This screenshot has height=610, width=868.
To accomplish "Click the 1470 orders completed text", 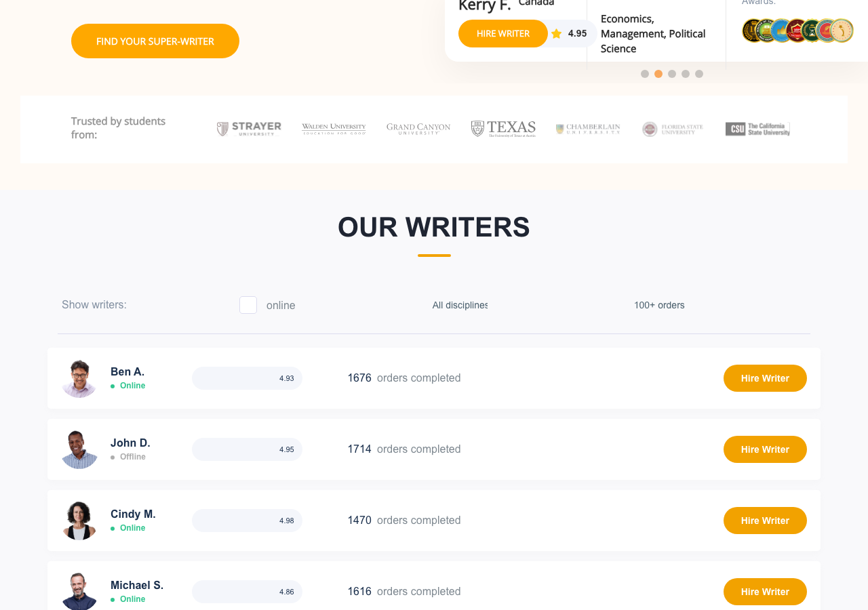I will (404, 521).
